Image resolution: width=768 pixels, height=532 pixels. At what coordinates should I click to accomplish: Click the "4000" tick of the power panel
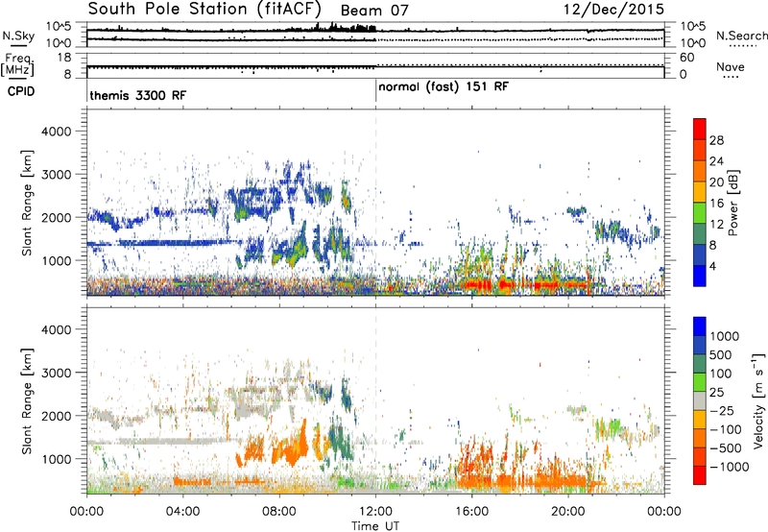coord(56,132)
